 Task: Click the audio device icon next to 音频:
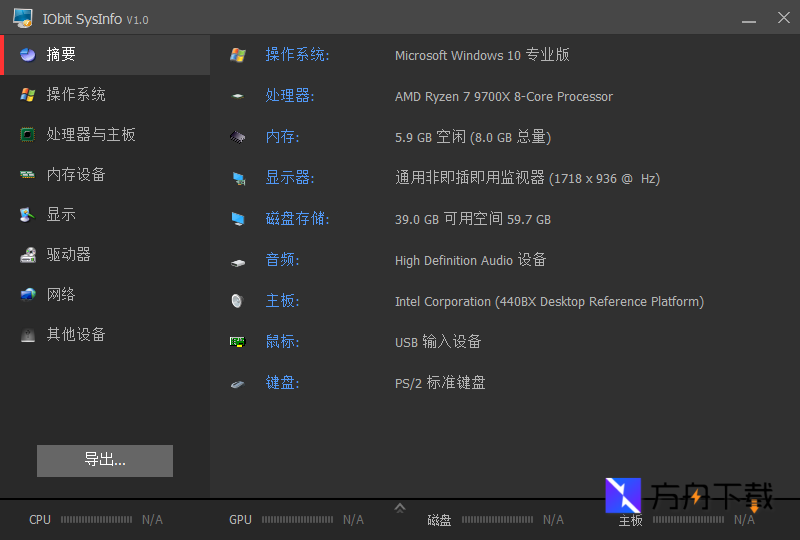tap(238, 262)
